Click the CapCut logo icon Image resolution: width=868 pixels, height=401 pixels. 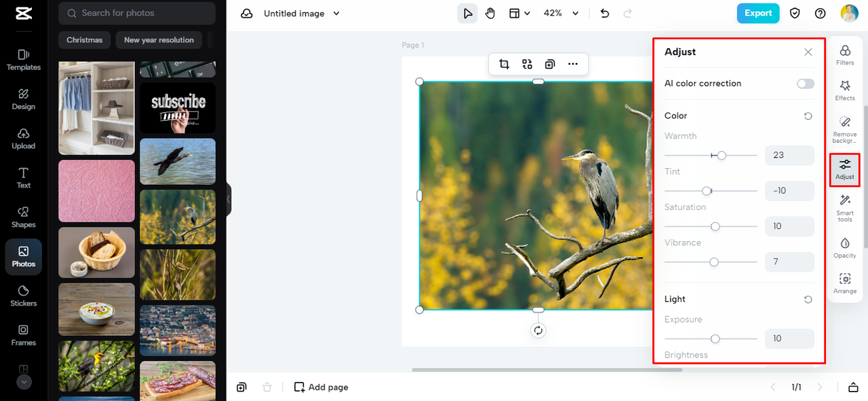click(x=24, y=14)
